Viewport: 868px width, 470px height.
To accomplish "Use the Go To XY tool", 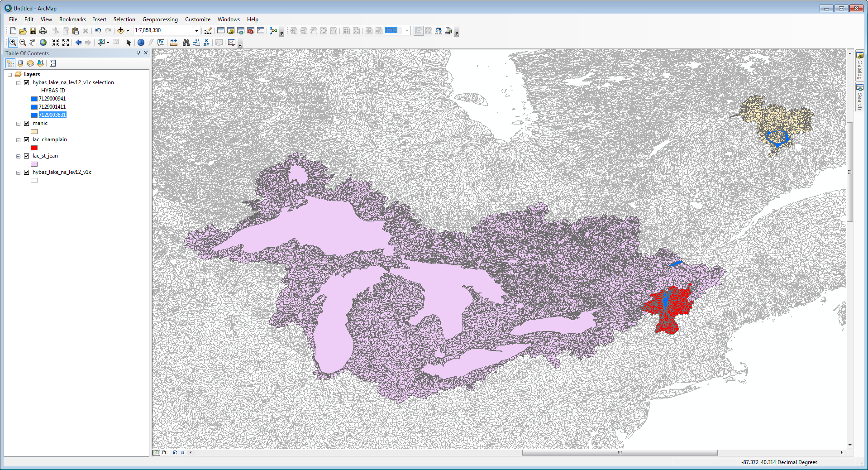I will pos(206,42).
